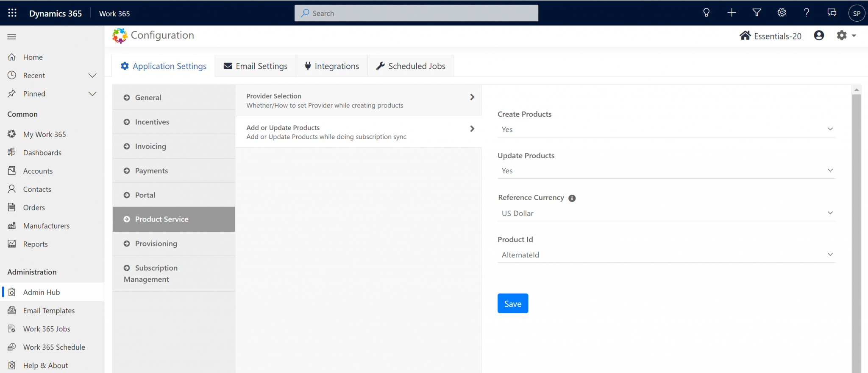Screen dimensions: 868x373
Task: Open the Update Products dropdown
Action: pyautogui.click(x=666, y=171)
